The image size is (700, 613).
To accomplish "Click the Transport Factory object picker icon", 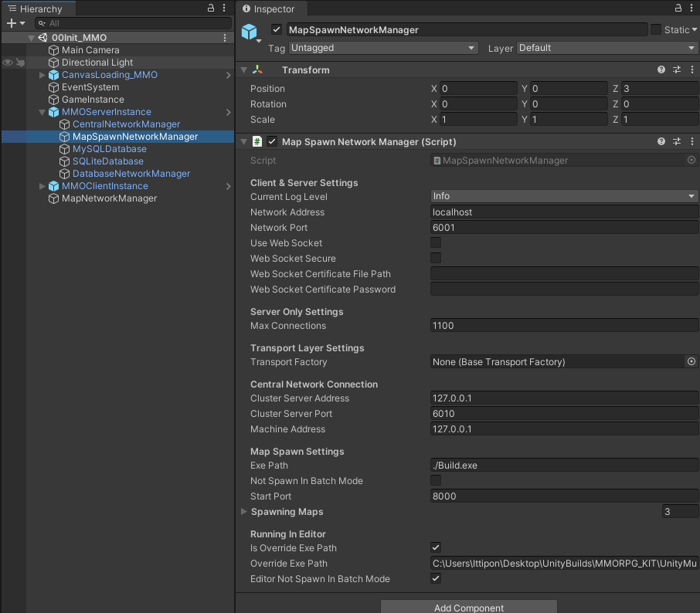I will click(x=692, y=361).
